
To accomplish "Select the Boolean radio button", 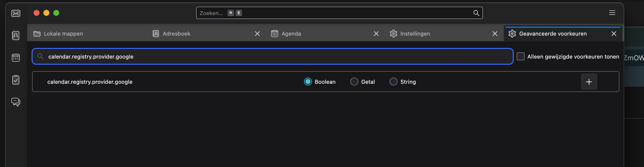I will pos(308,82).
